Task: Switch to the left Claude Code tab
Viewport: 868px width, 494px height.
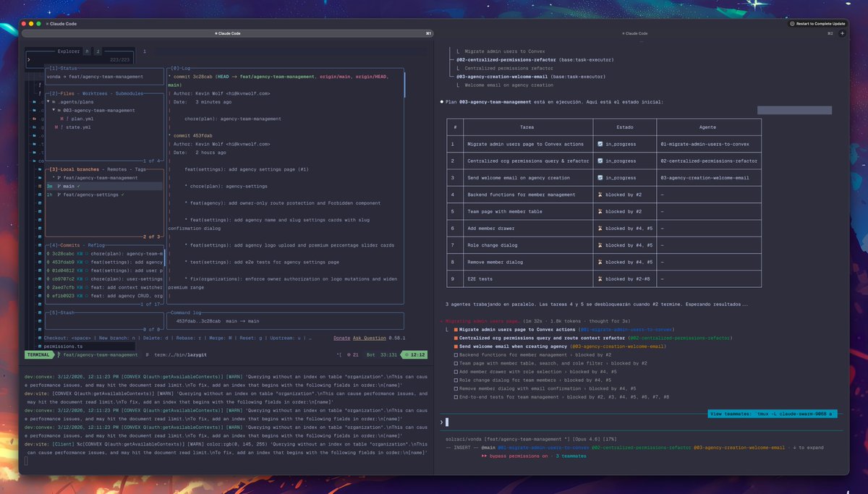Action: point(228,33)
